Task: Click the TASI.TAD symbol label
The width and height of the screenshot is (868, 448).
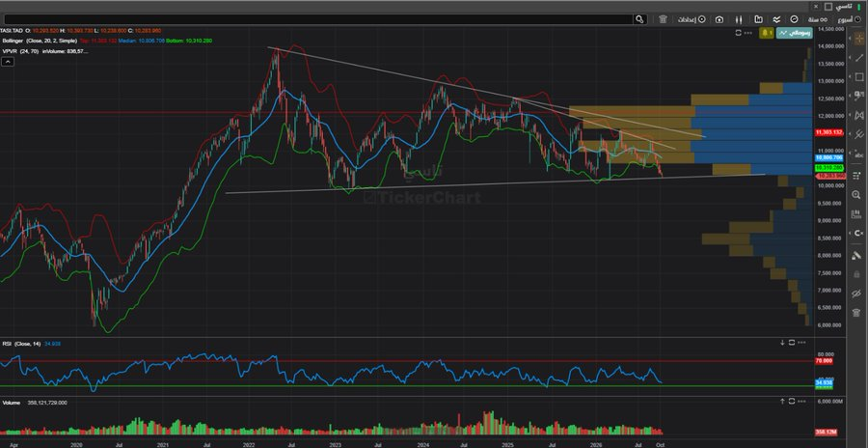Action: (12, 31)
